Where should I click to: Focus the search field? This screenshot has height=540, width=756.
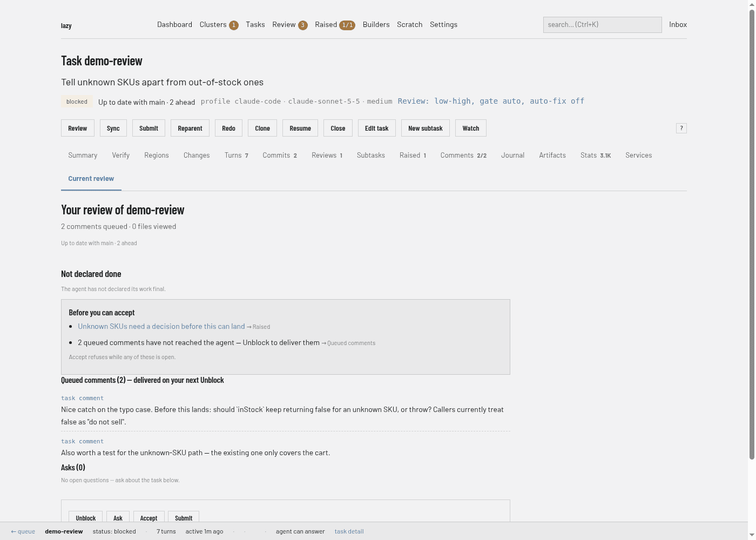[603, 25]
